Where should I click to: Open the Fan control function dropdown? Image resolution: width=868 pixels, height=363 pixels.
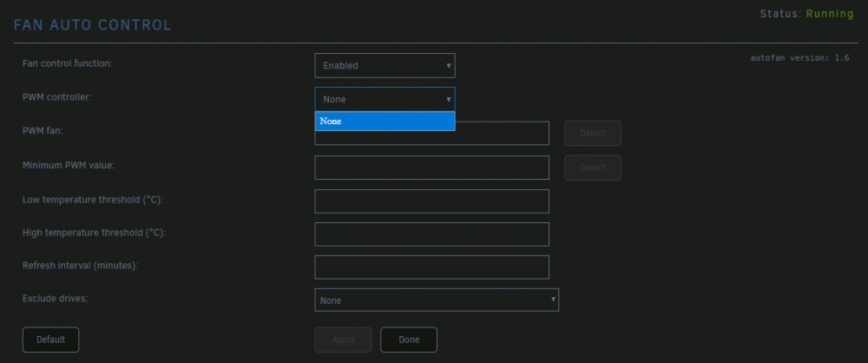click(385, 65)
